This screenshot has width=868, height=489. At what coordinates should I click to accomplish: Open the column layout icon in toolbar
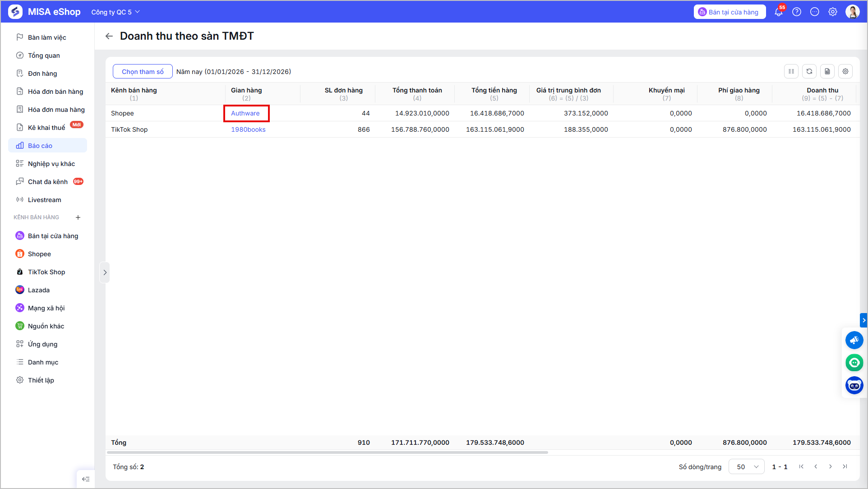point(791,71)
